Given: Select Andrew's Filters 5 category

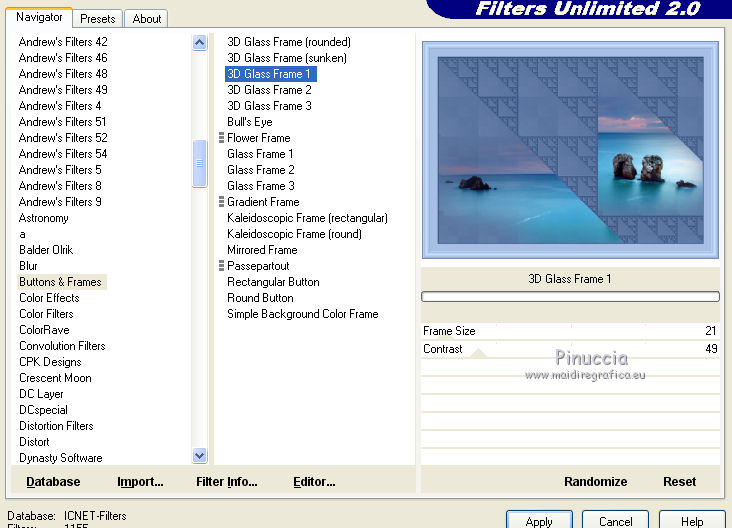Looking at the screenshot, I should click(x=60, y=170).
